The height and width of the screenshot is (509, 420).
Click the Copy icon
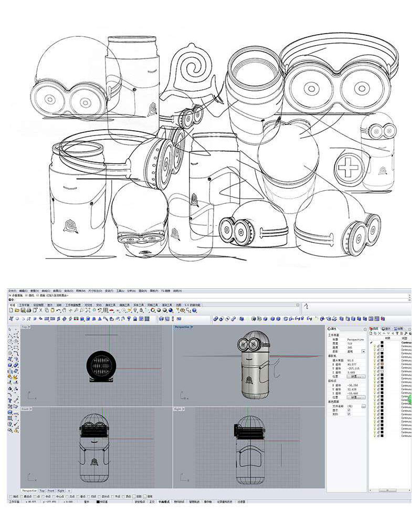(47, 310)
